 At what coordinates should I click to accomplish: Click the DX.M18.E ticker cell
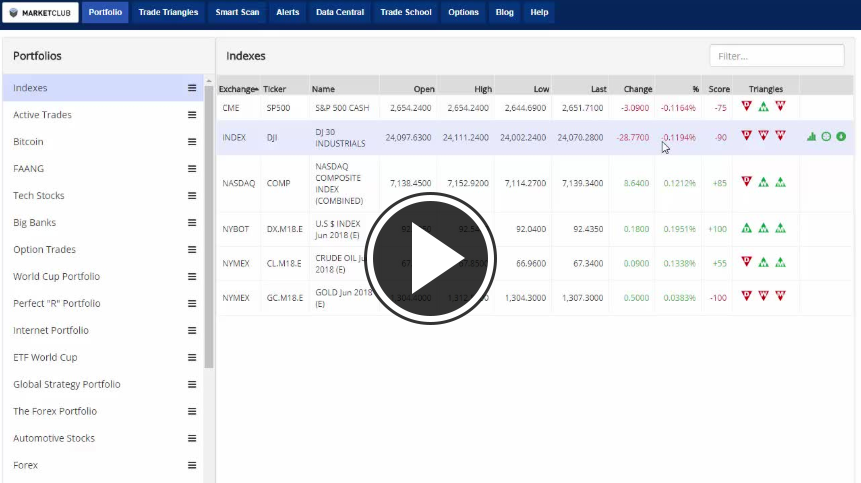click(284, 229)
